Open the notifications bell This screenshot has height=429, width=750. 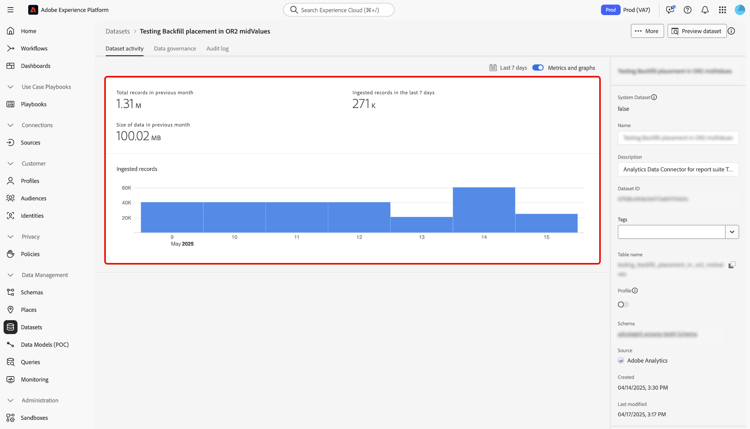tap(705, 10)
